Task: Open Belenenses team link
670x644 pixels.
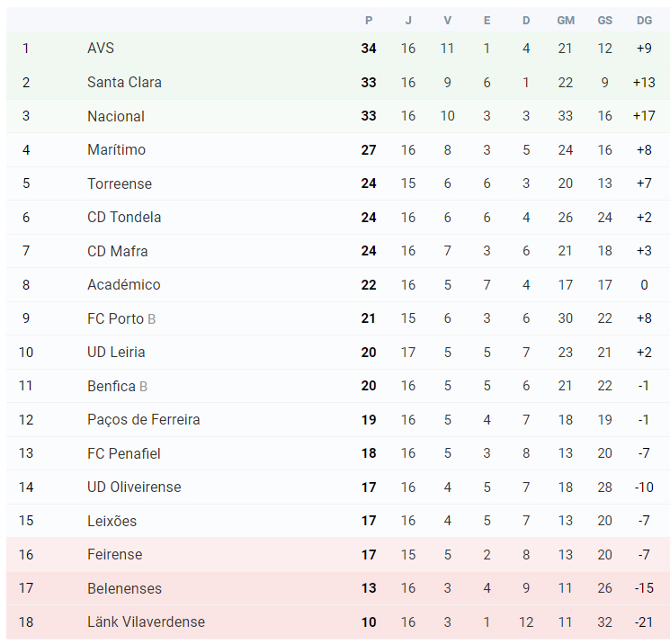Action: tap(124, 588)
